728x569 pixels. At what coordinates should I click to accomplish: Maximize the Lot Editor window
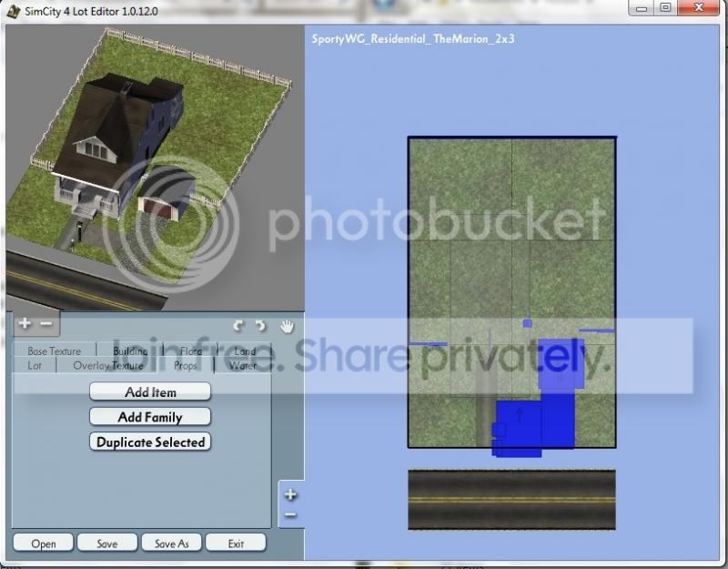pyautogui.click(x=665, y=7)
